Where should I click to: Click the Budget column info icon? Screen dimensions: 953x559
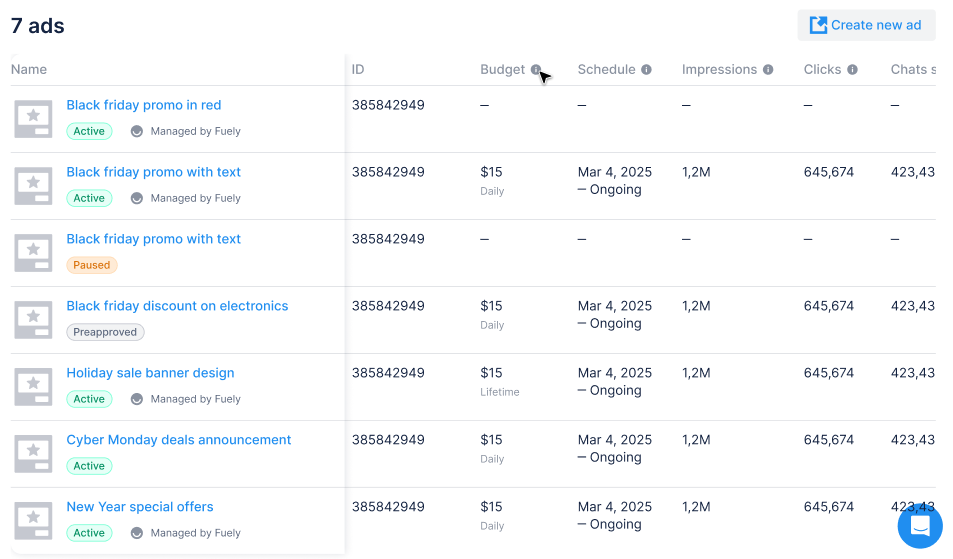(x=536, y=70)
